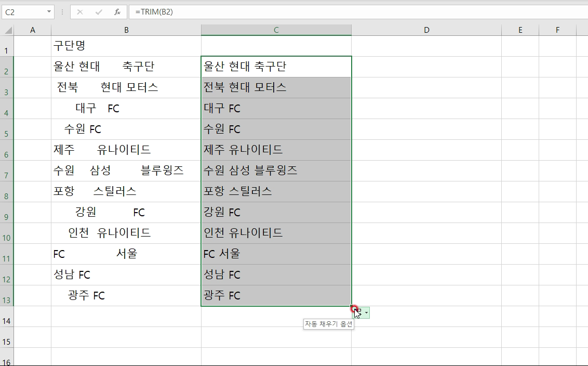588x366 pixels.
Task: Select row 8 header
Action: (7, 192)
